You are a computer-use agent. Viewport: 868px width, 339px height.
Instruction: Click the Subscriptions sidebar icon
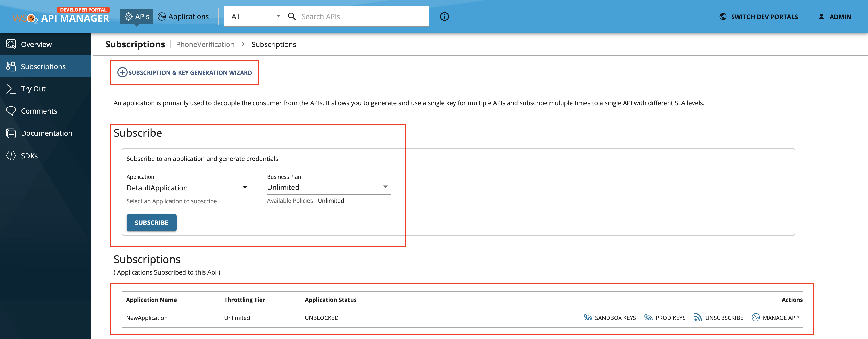(11, 66)
